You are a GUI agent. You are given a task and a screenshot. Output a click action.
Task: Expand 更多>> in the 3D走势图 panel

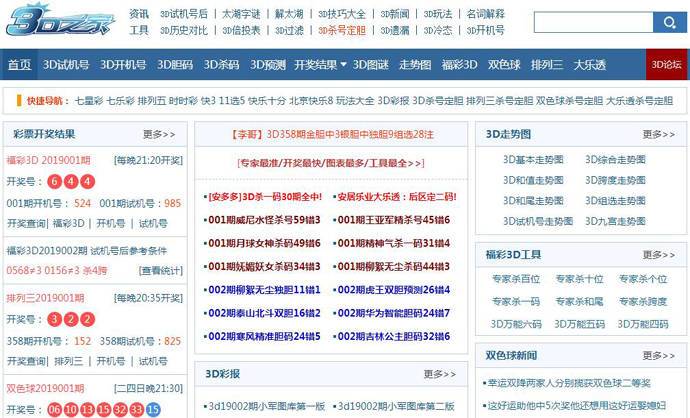point(658,133)
